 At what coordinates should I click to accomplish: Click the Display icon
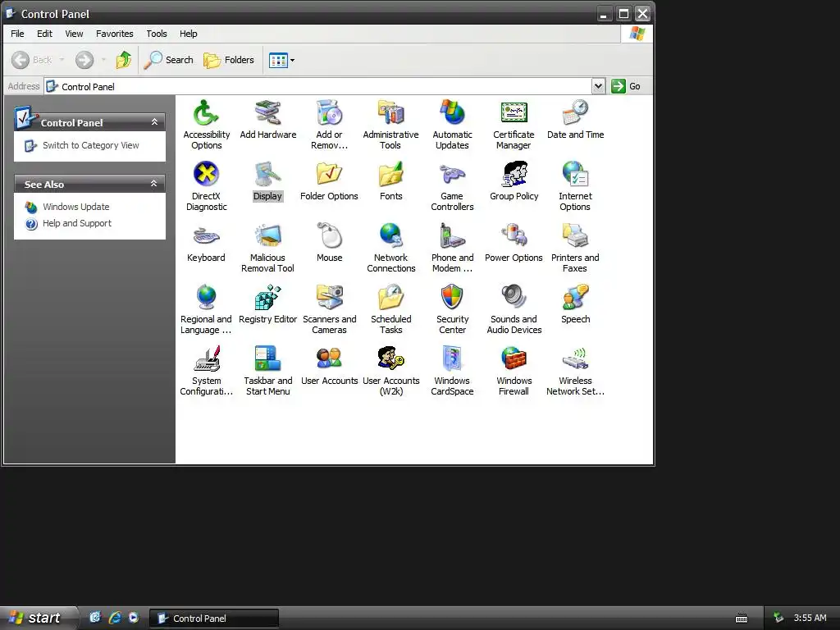click(x=268, y=175)
